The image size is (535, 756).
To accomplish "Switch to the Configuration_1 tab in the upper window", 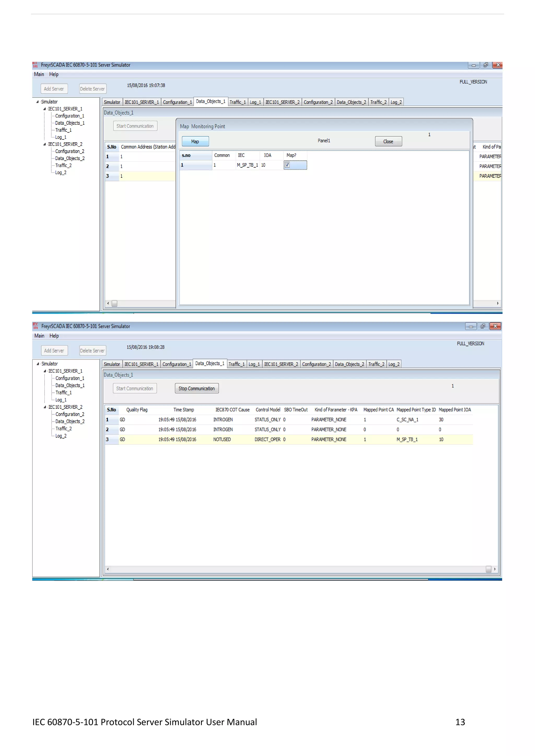I will click(x=177, y=102).
